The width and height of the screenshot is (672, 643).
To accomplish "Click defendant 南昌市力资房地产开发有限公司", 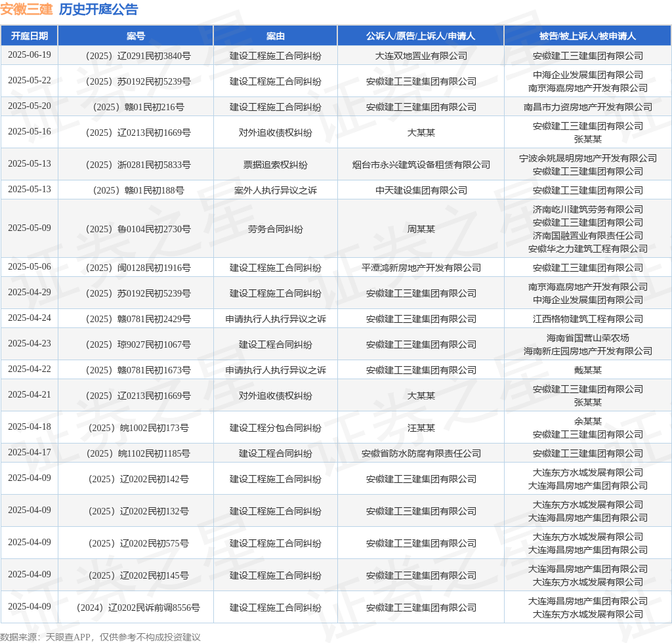I will point(587,107).
